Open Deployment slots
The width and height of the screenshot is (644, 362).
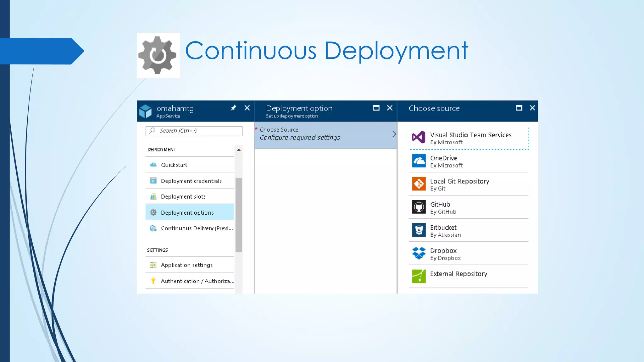(x=190, y=196)
